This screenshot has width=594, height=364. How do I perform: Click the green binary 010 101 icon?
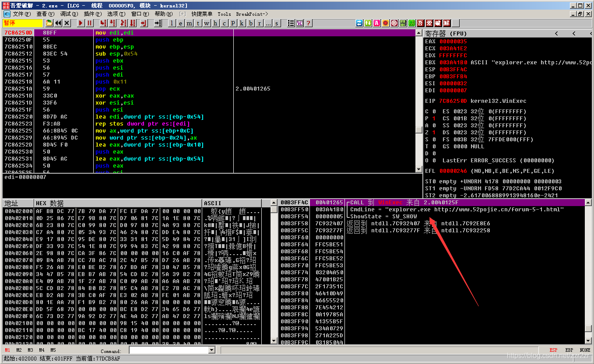coord(403,23)
